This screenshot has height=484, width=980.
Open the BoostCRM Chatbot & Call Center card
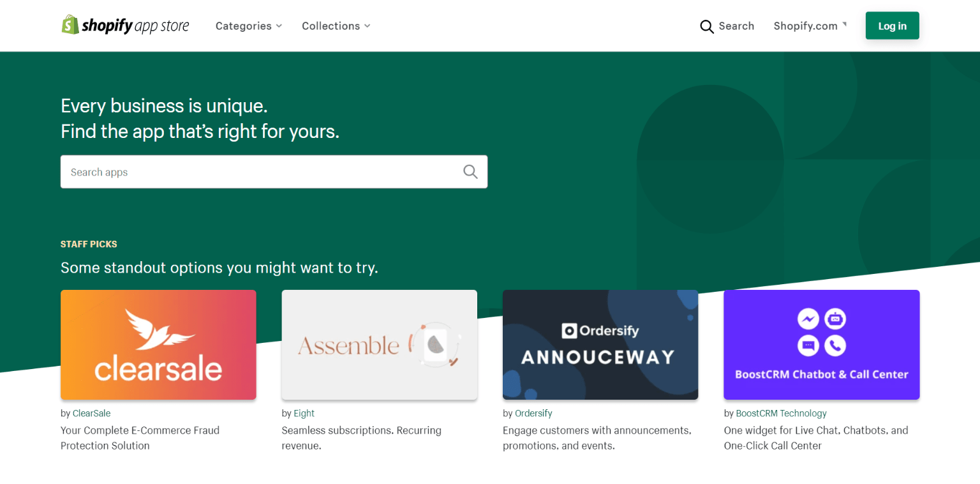pyautogui.click(x=822, y=345)
